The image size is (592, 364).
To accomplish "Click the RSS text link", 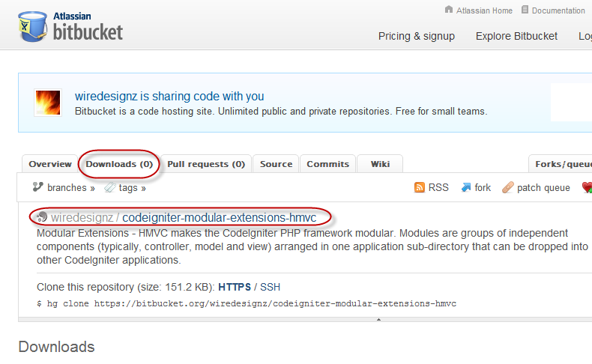I will click(x=438, y=187).
